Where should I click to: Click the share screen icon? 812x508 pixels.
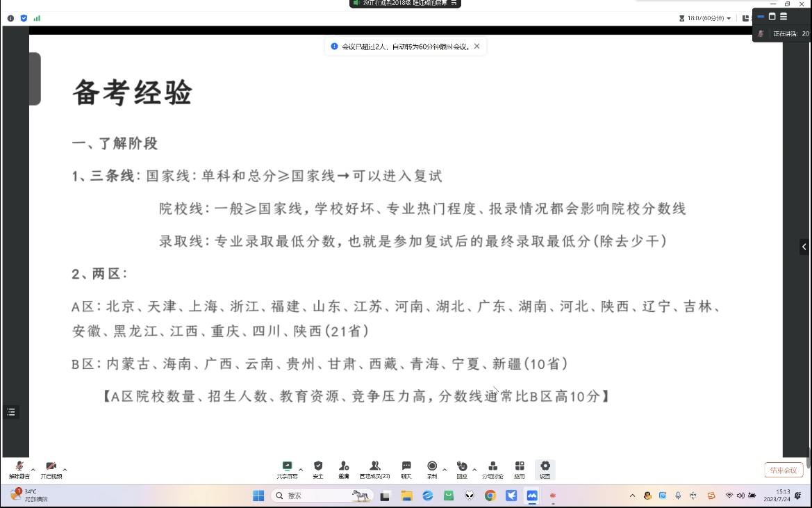pos(287,468)
